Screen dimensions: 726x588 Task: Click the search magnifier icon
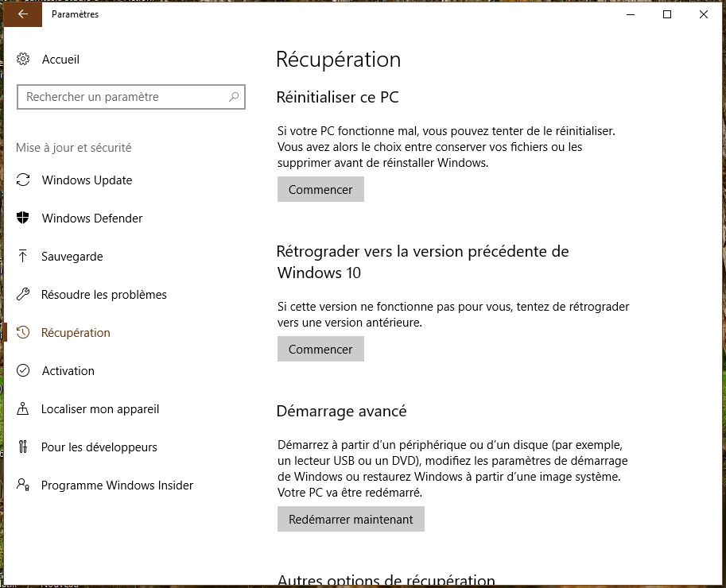click(x=234, y=97)
